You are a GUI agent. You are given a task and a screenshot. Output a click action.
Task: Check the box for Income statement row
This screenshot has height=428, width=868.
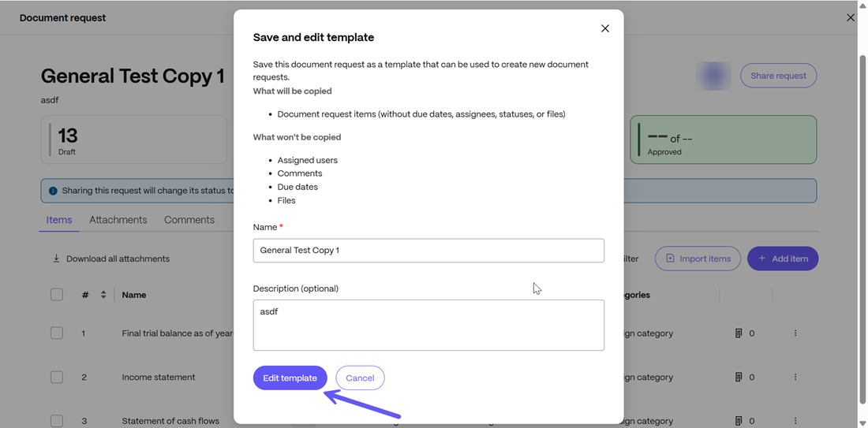(57, 377)
